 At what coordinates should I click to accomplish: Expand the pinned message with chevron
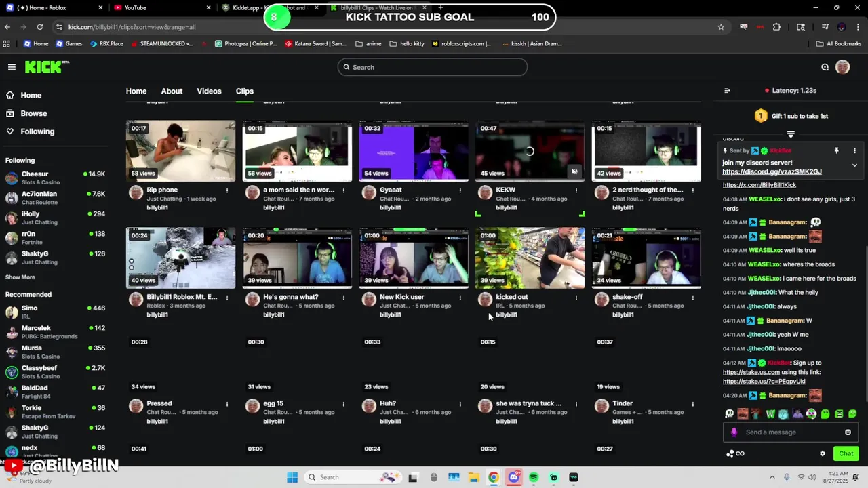pos(854,165)
